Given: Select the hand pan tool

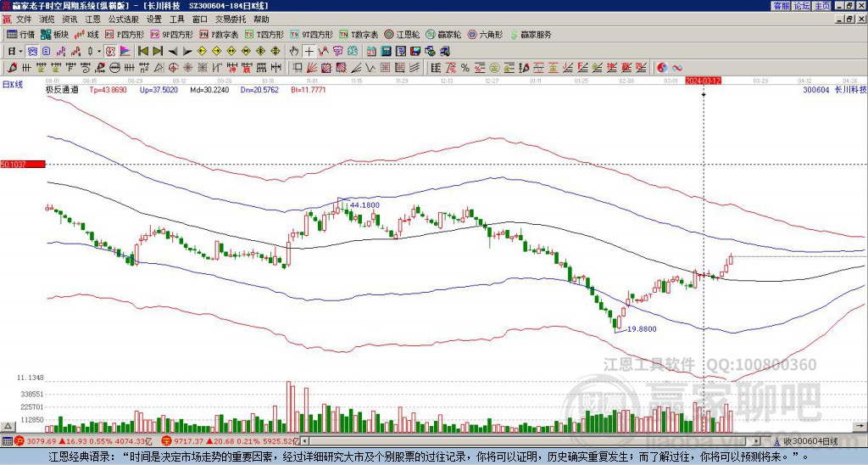Looking at the screenshot, I should [x=293, y=52].
